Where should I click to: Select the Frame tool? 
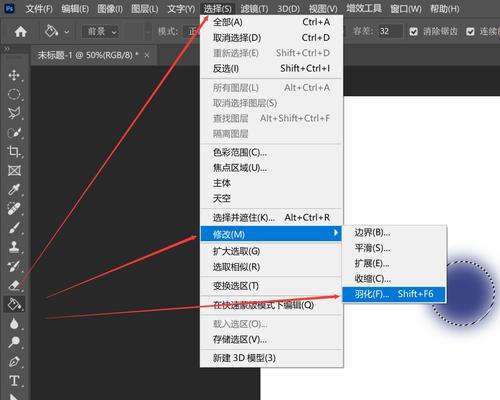[x=14, y=171]
